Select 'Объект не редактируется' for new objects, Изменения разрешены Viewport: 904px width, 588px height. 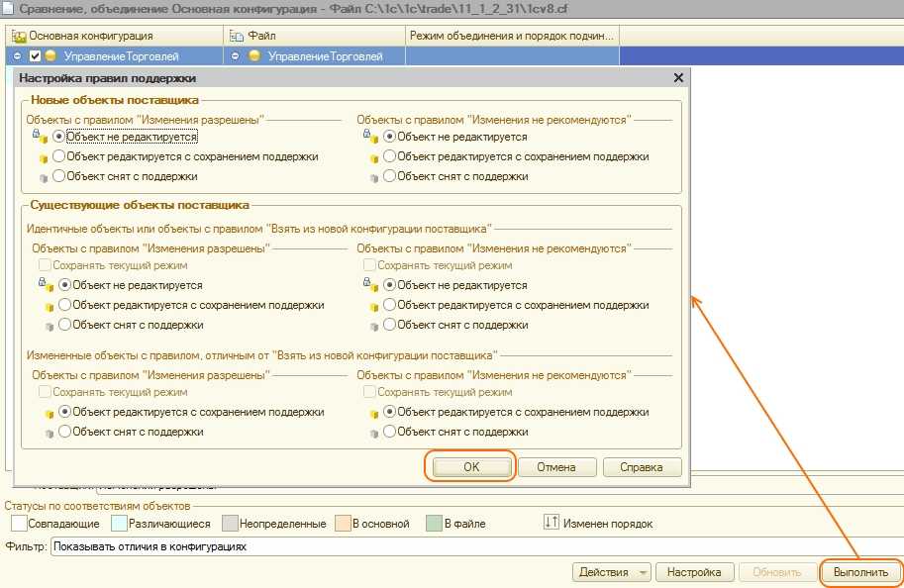pos(59,137)
